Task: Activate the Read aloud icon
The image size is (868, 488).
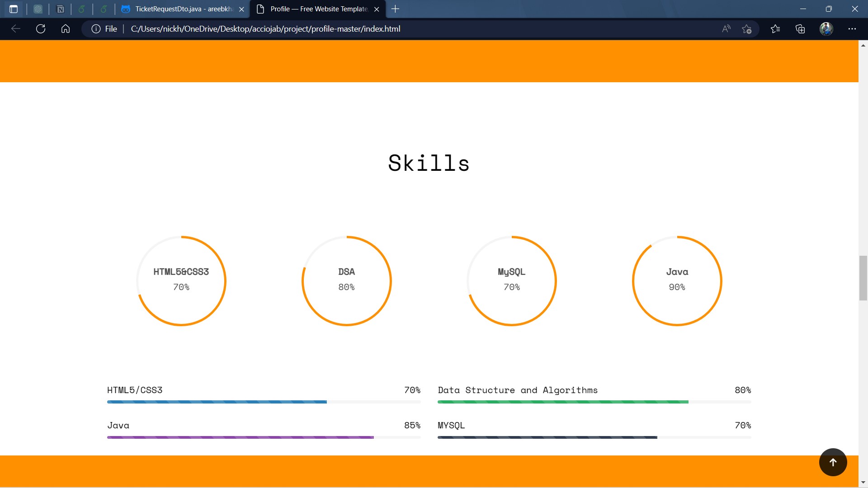Action: pos(726,28)
